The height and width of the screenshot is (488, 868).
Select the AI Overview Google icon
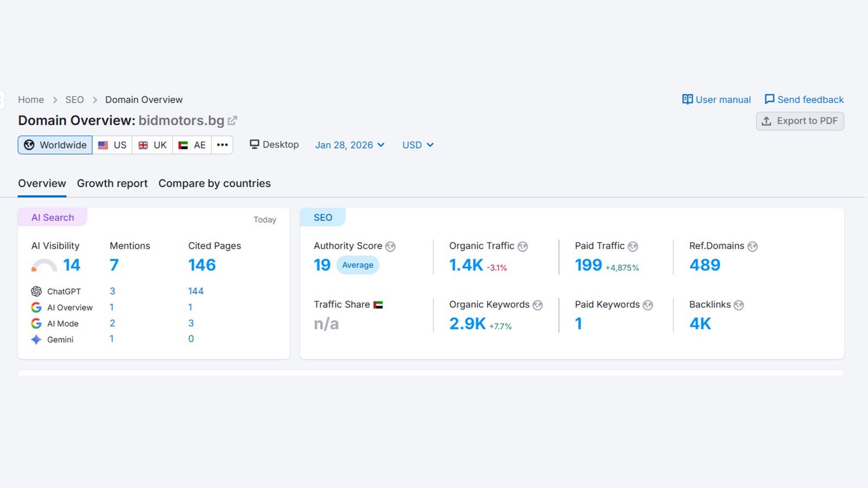click(x=36, y=307)
